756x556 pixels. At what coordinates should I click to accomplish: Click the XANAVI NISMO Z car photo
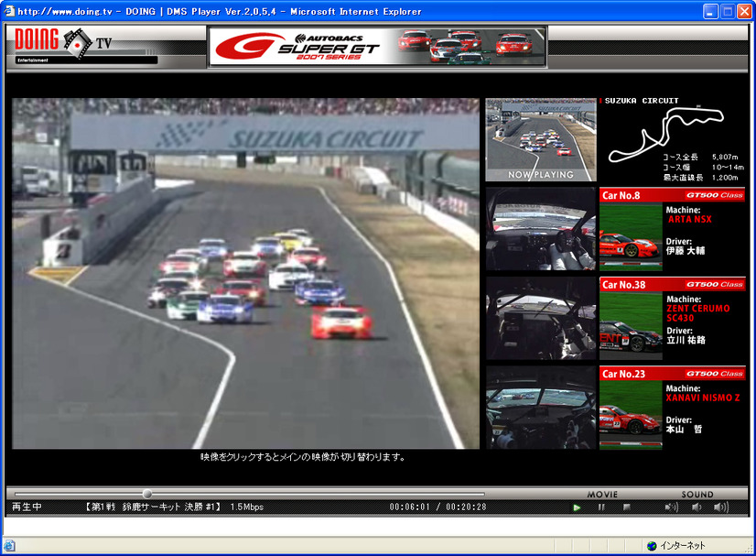click(x=631, y=415)
